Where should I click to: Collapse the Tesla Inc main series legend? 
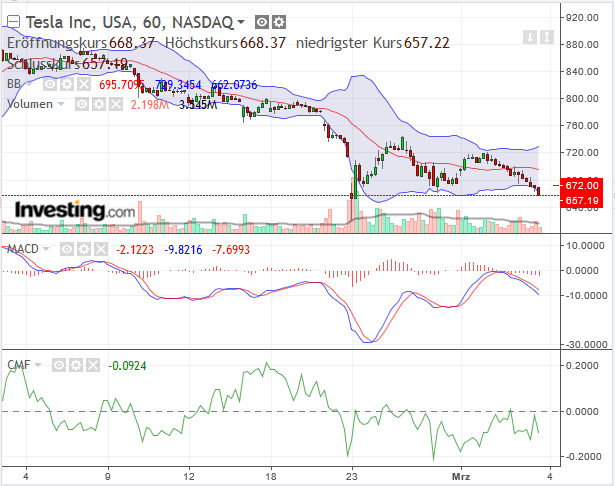coord(13,22)
